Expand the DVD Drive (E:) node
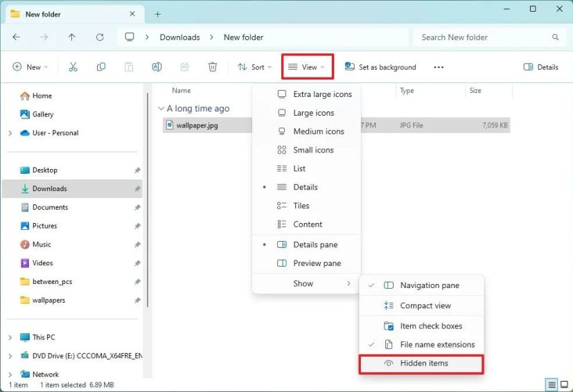Viewport: 573px width, 392px height. [10, 356]
